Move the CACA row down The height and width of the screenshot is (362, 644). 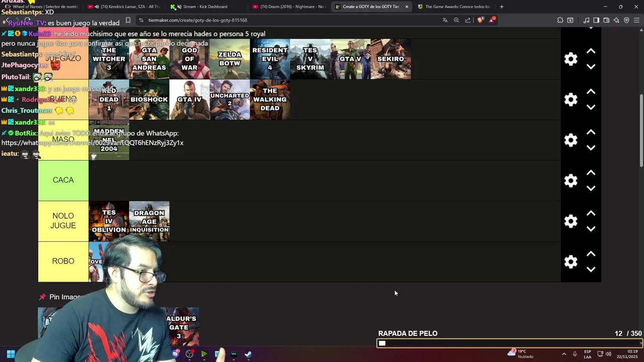click(591, 188)
